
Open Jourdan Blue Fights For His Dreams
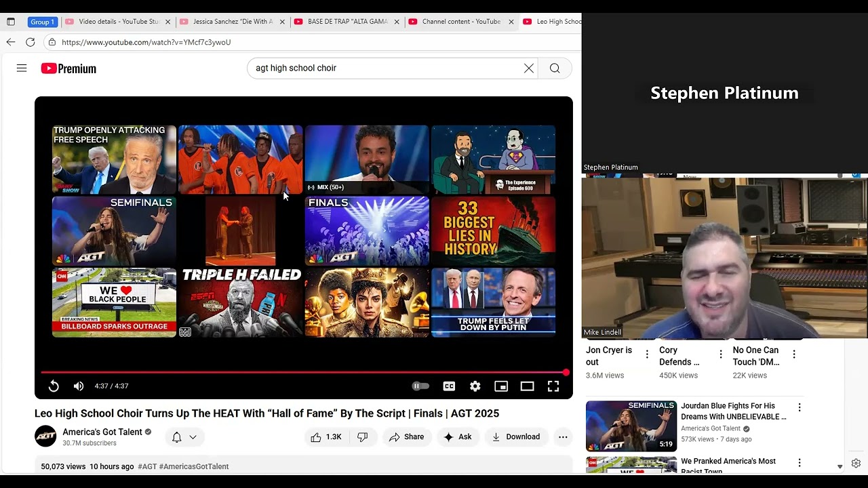[x=734, y=411]
